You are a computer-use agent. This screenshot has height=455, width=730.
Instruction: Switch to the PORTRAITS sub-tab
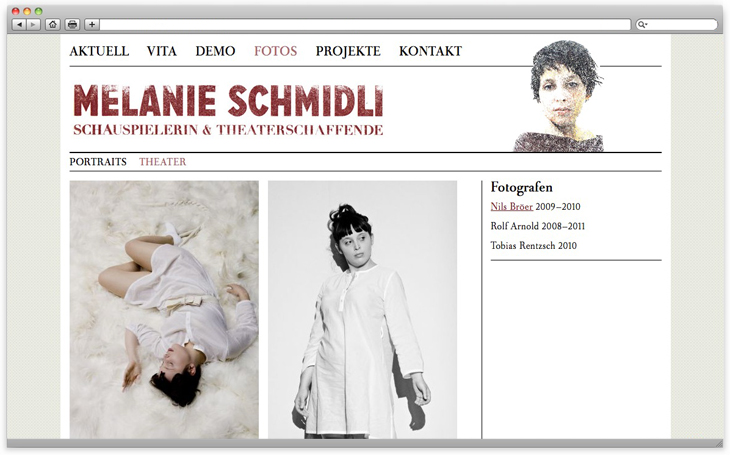click(98, 162)
